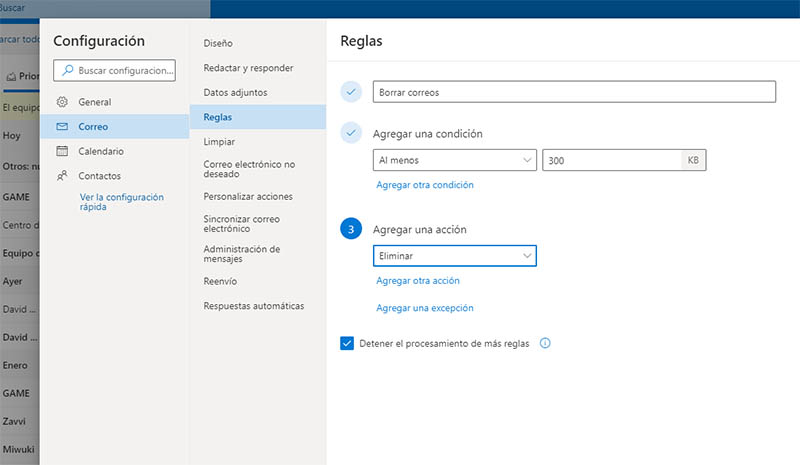Expand the Eliminar action dropdown
Screen dimensions: 800x465
point(454,256)
